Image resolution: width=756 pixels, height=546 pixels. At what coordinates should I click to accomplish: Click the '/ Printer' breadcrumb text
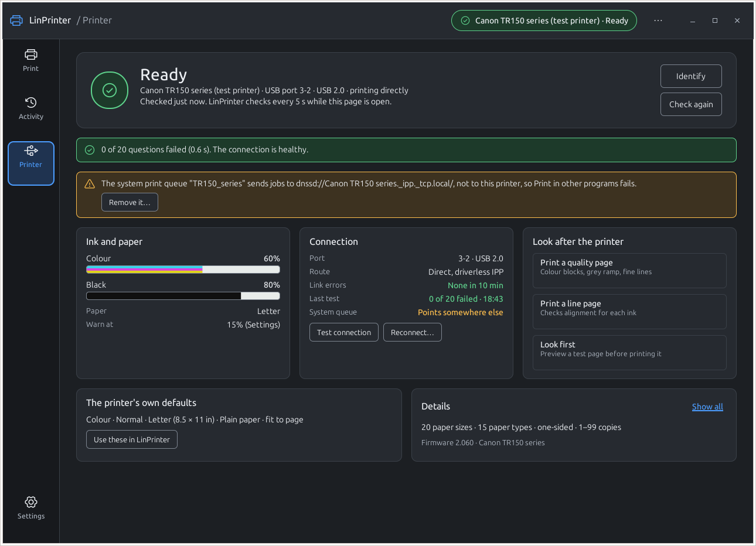pos(94,21)
